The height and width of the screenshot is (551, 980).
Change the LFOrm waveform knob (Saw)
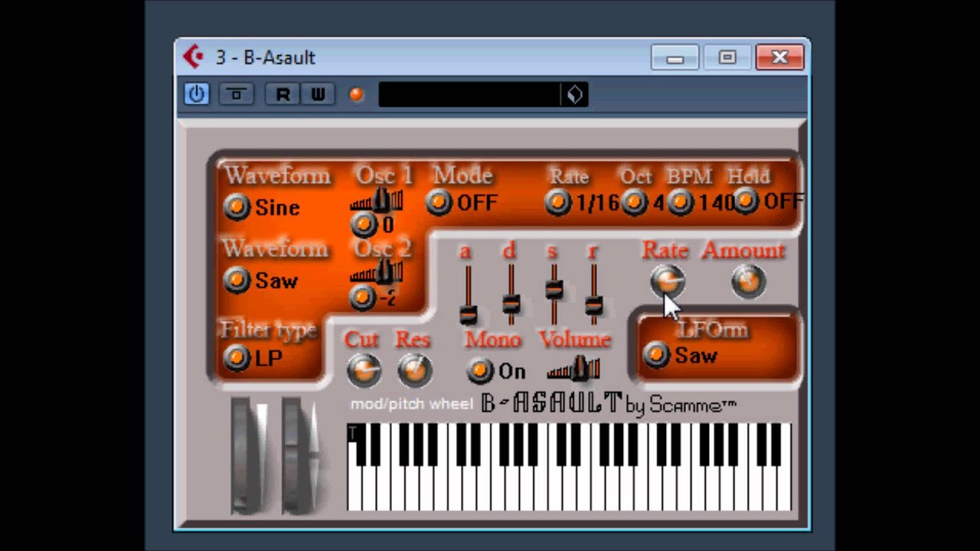click(x=656, y=354)
